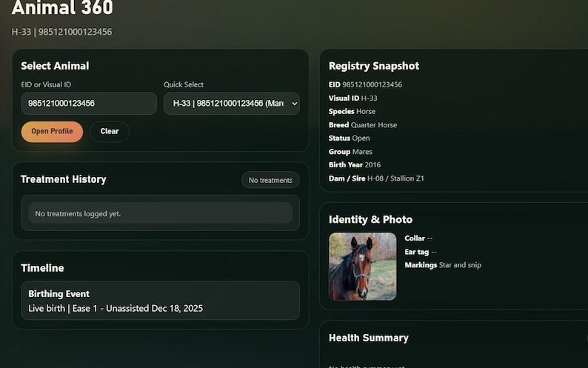
Task: Click the 'Dam / Sire H-08 / Stallion Z1' row
Action: (376, 178)
